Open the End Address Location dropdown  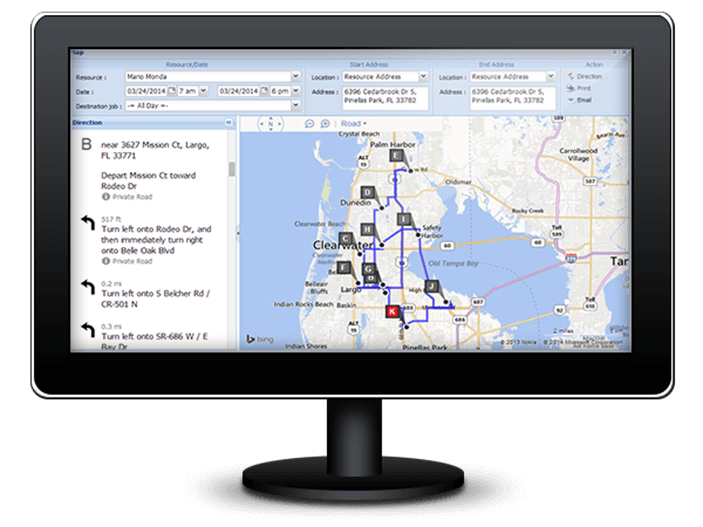pyautogui.click(x=551, y=77)
